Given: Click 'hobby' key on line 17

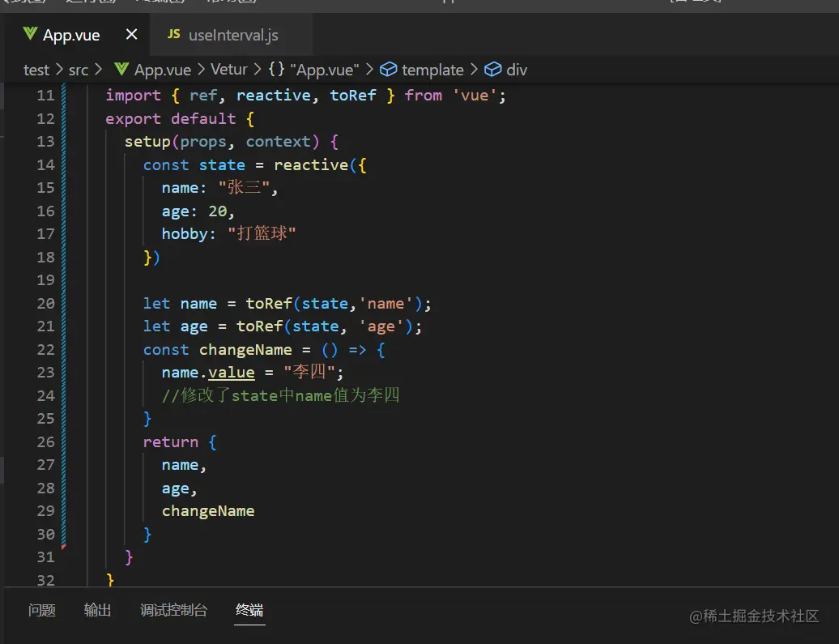Looking at the screenshot, I should pyautogui.click(x=185, y=234).
